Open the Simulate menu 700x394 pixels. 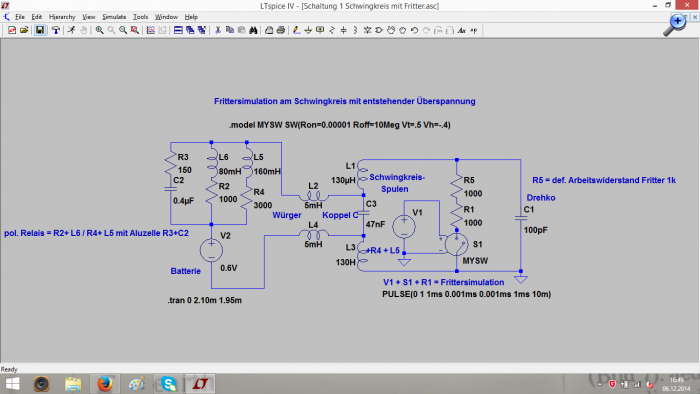[114, 17]
